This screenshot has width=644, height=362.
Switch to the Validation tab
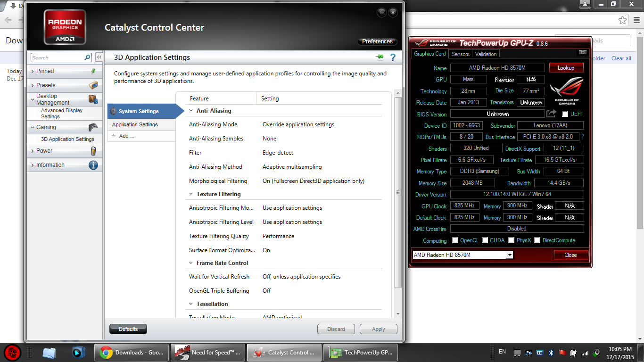486,54
